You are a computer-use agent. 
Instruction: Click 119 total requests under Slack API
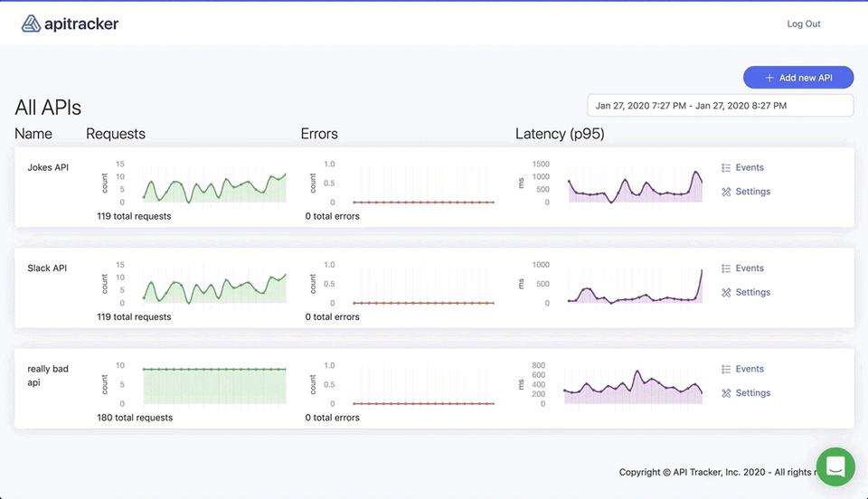click(134, 317)
